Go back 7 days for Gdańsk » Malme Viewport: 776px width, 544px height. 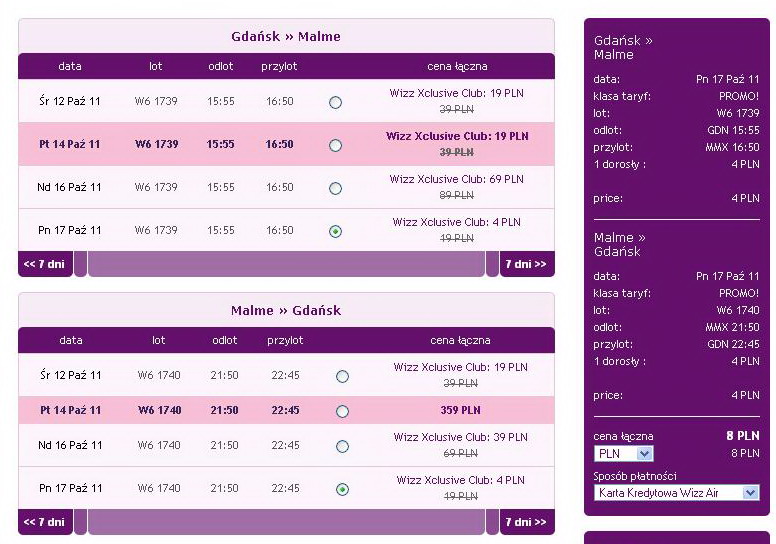pos(45,264)
